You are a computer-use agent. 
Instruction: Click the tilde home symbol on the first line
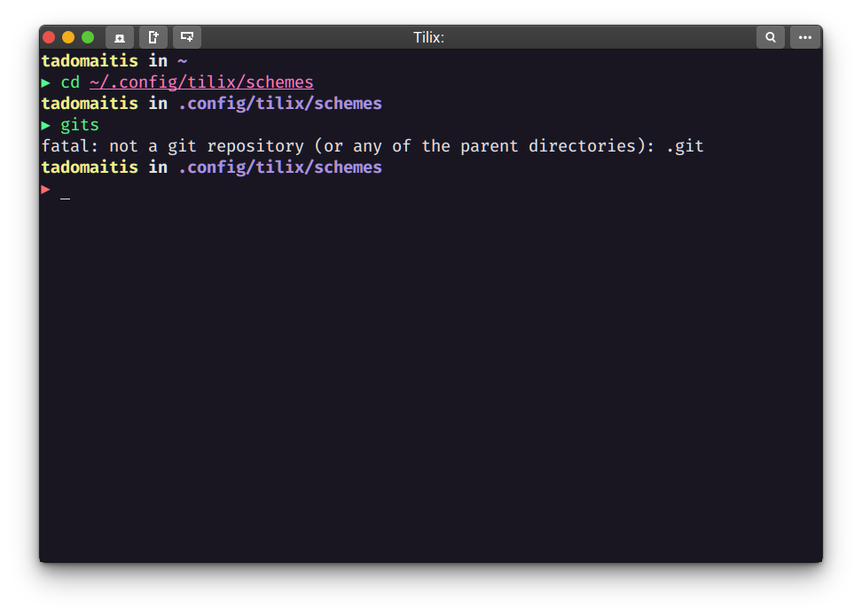coord(183,60)
